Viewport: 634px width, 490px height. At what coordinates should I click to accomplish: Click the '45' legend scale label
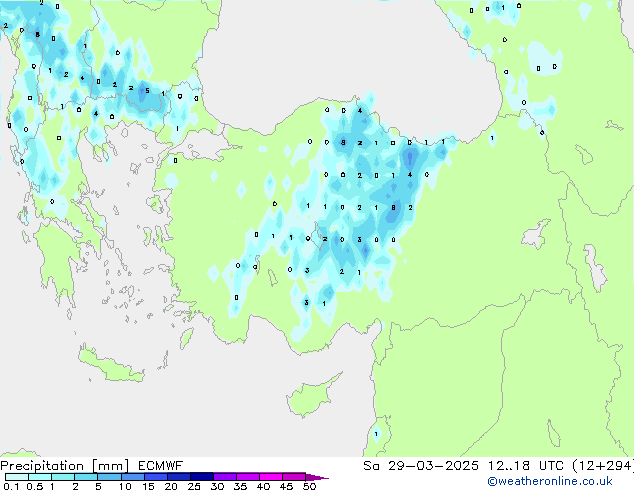click(286, 486)
